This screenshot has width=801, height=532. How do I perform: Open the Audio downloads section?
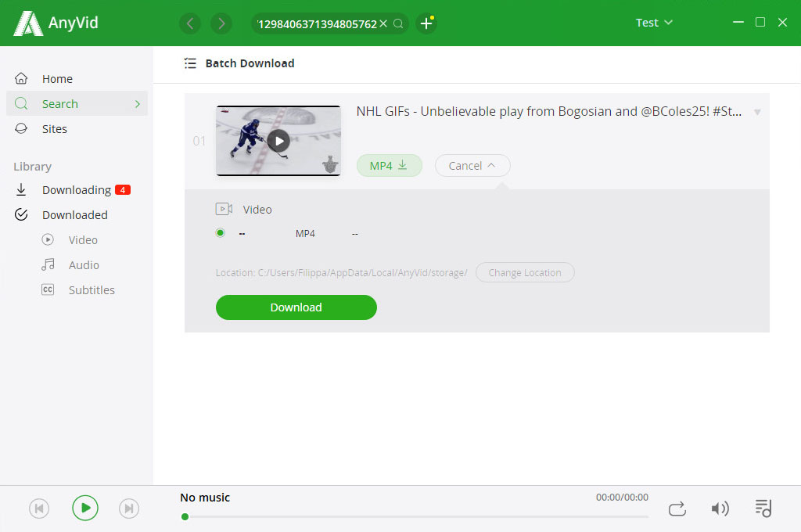pyautogui.click(x=85, y=264)
